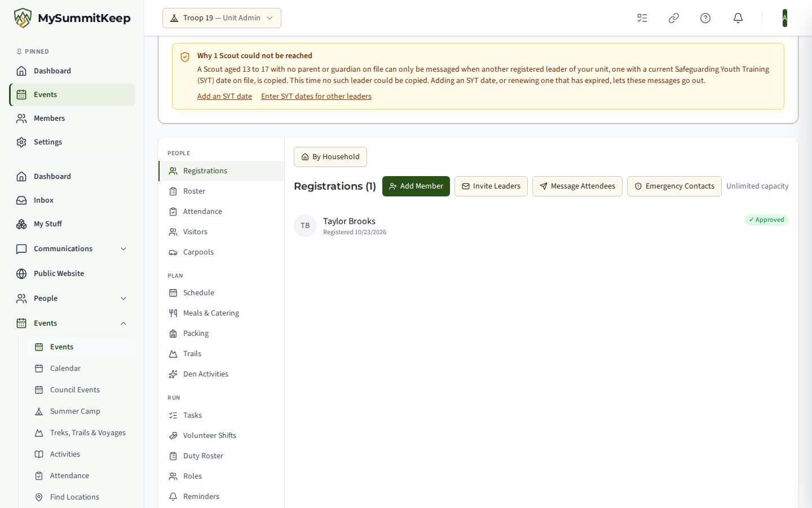
Task: Open Carpools section
Action: (x=222, y=252)
